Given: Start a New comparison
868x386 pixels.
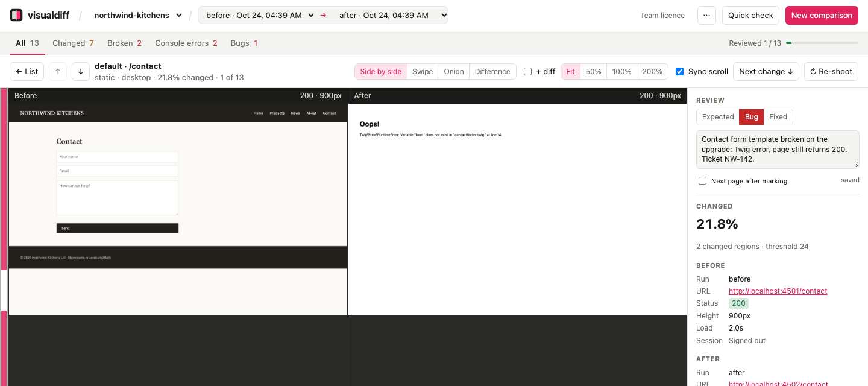Looking at the screenshot, I should tap(822, 15).
